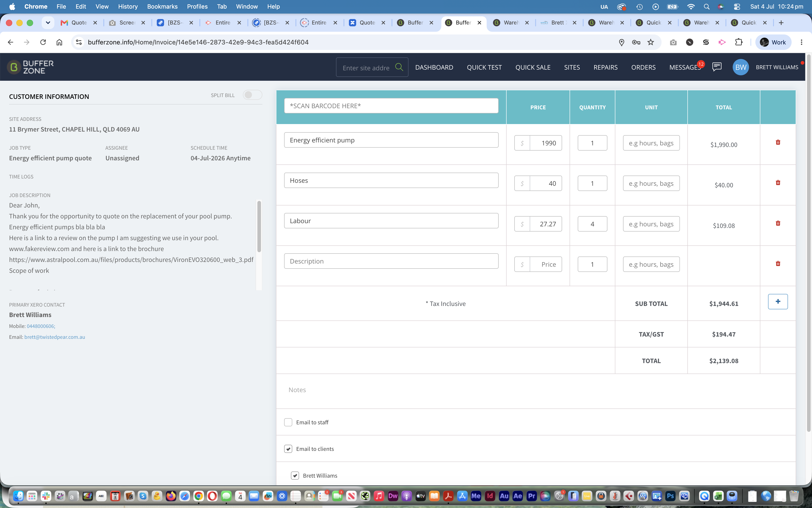Click the location pin icon in address bar
The height and width of the screenshot is (508, 812).
[x=621, y=42]
